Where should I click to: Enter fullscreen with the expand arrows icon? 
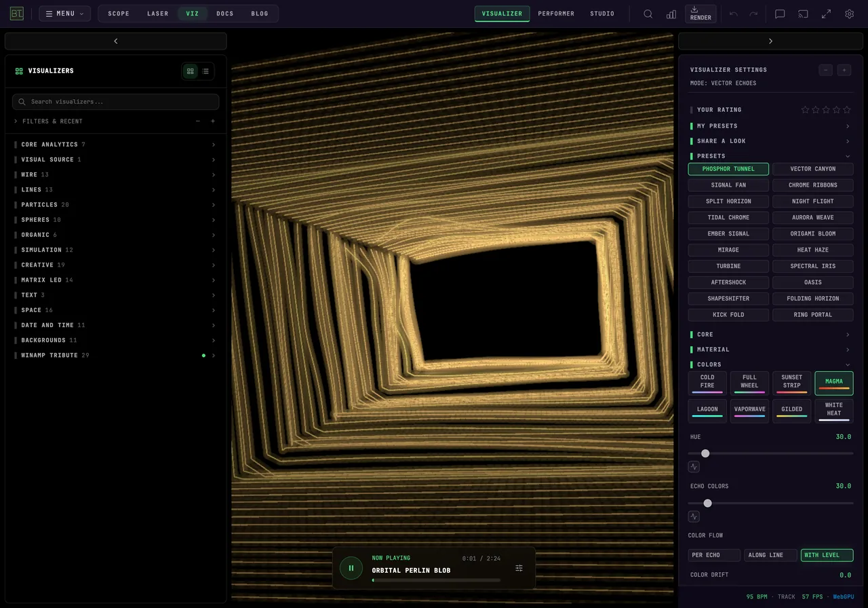click(826, 14)
